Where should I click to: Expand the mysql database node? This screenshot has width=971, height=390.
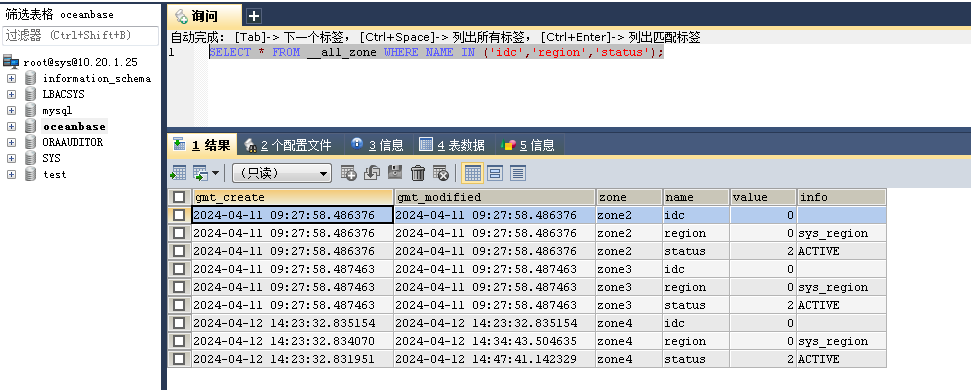coord(11,111)
